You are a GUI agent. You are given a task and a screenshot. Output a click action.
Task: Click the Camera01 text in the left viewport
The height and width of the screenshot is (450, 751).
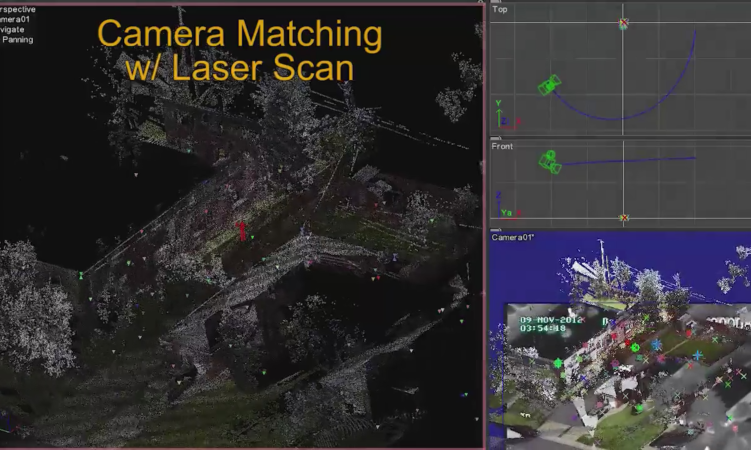pyautogui.click(x=17, y=20)
